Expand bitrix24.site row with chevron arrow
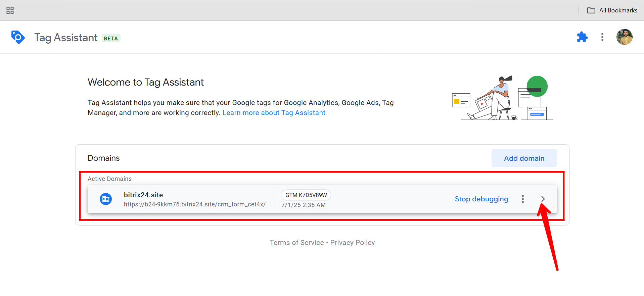Viewport: 644px width, 296px height. pyautogui.click(x=543, y=199)
